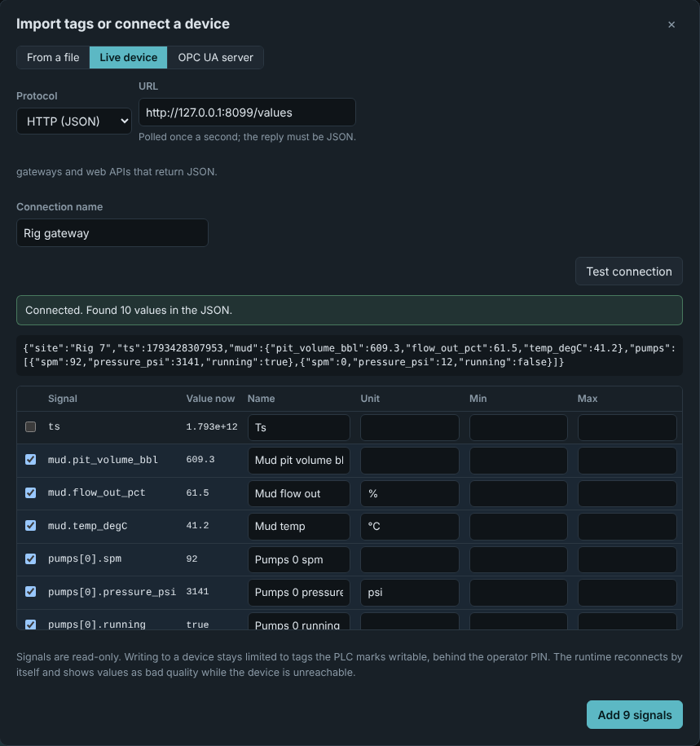The image size is (700, 746).
Task: Click Min field for mud.pit_volume_bbl
Action: [518, 460]
